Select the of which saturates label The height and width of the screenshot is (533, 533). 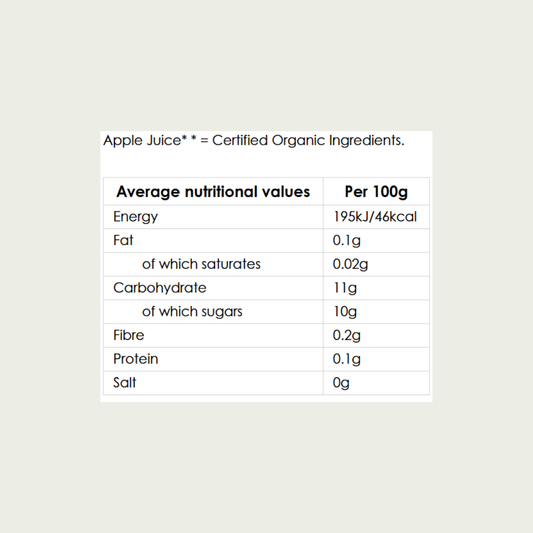tap(201, 264)
